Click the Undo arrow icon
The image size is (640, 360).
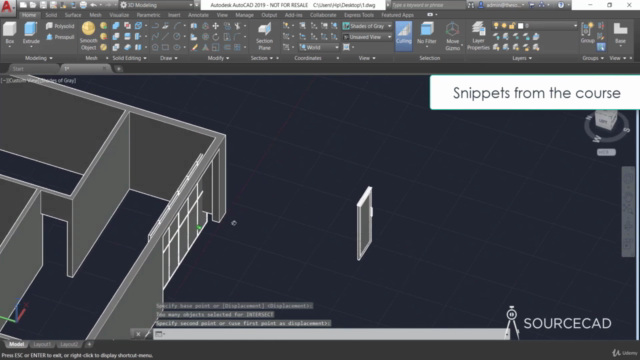pos(93,5)
